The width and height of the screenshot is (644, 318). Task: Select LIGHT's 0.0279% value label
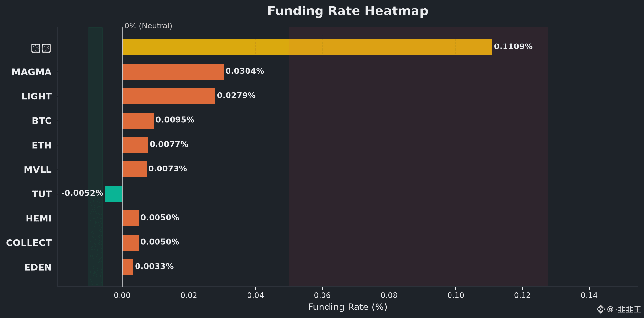[x=236, y=96]
